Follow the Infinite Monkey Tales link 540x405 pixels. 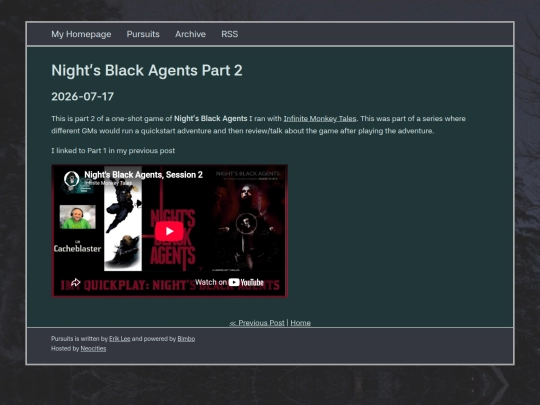click(320, 118)
